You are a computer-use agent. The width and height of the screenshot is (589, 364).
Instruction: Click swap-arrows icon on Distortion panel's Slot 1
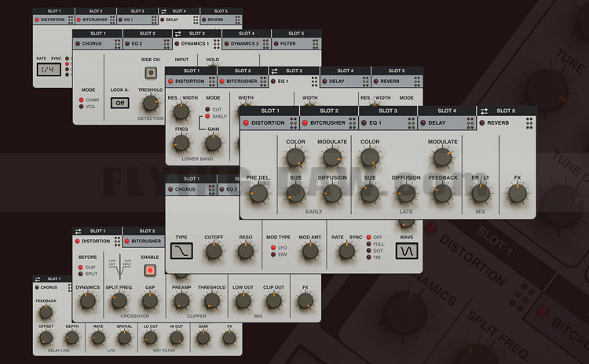pos(78,231)
